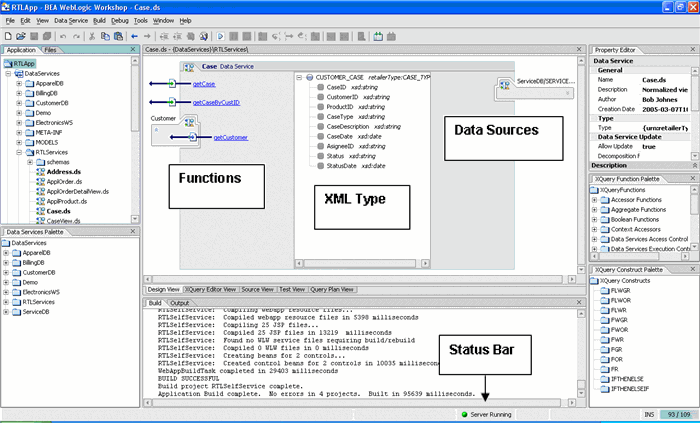Click the INS indicator in status bar
The height and width of the screenshot is (423, 700).
point(649,415)
